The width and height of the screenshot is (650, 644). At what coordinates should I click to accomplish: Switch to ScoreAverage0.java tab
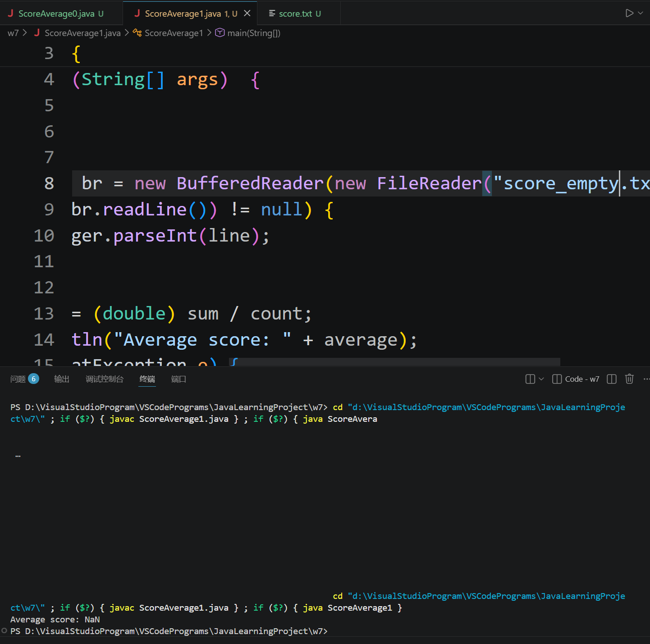[x=56, y=14]
